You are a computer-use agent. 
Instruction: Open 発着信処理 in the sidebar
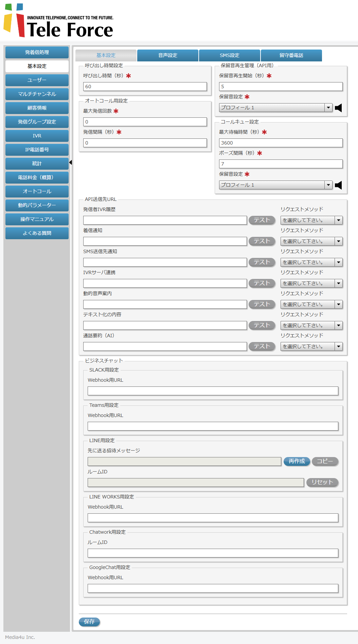(37, 52)
